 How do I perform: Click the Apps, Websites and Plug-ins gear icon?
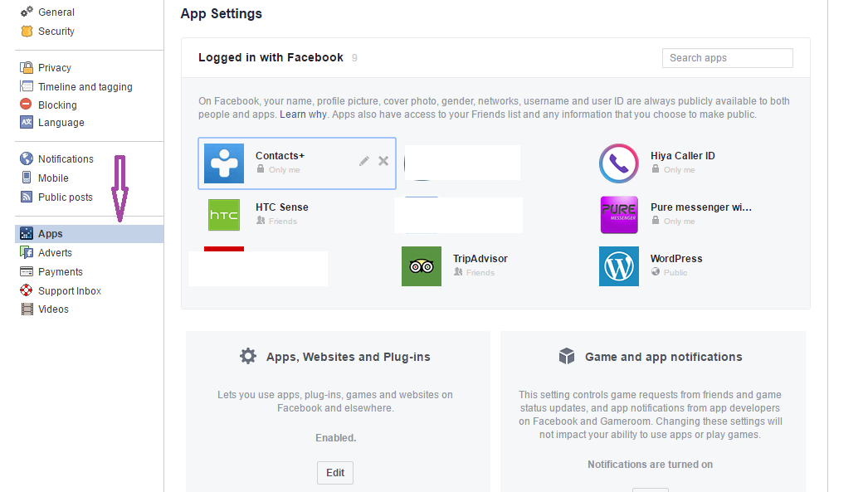point(248,356)
